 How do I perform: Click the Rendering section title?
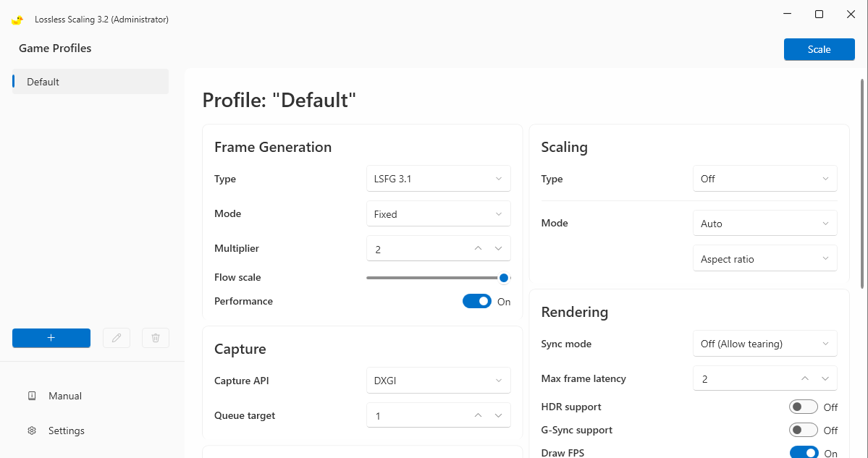coord(575,312)
